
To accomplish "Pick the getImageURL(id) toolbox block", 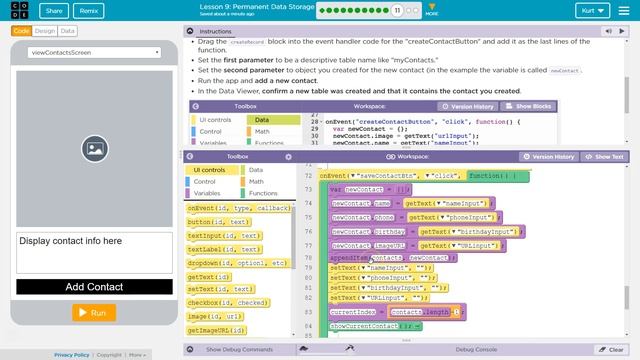I will [217, 331].
